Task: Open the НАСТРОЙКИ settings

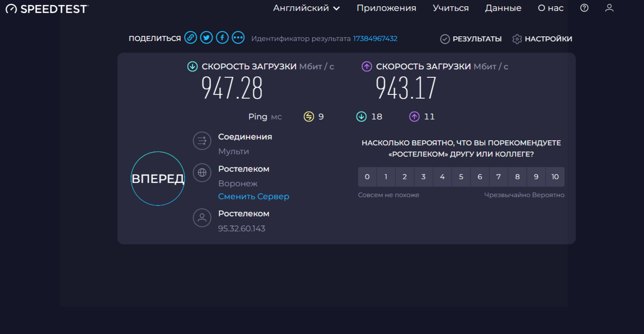Action: click(542, 39)
